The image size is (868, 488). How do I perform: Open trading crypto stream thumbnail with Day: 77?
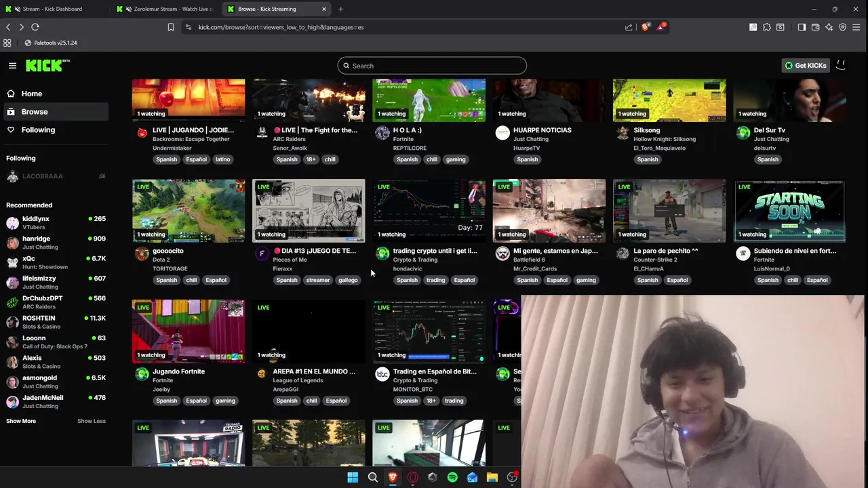pos(429,211)
